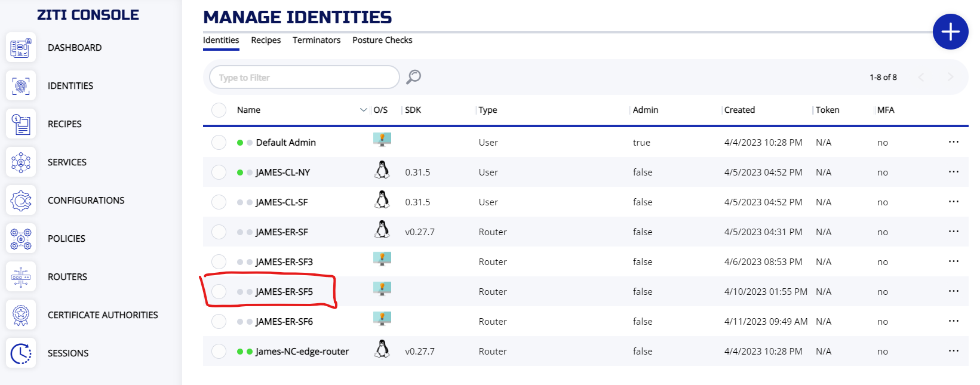Switch to the Terminators tab

click(x=317, y=40)
